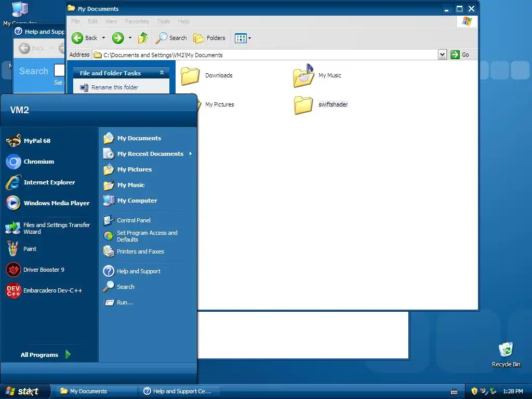This screenshot has width=532, height=399.
Task: Select the My Pictures folder label
Action: [220, 104]
